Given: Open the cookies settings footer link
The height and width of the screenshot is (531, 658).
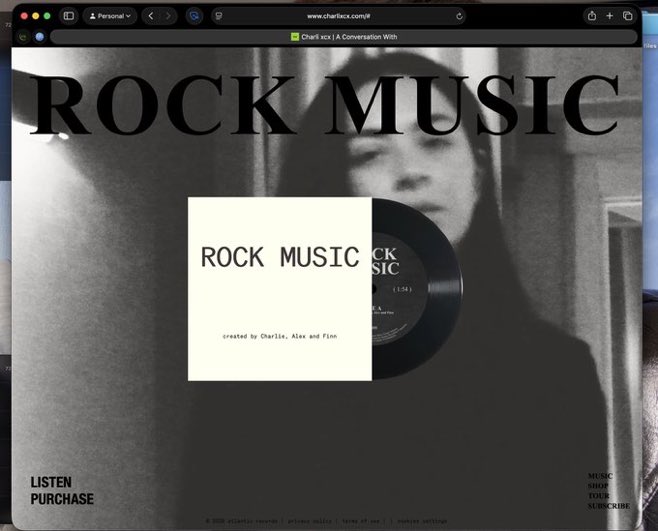Looking at the screenshot, I should pyautogui.click(x=422, y=521).
